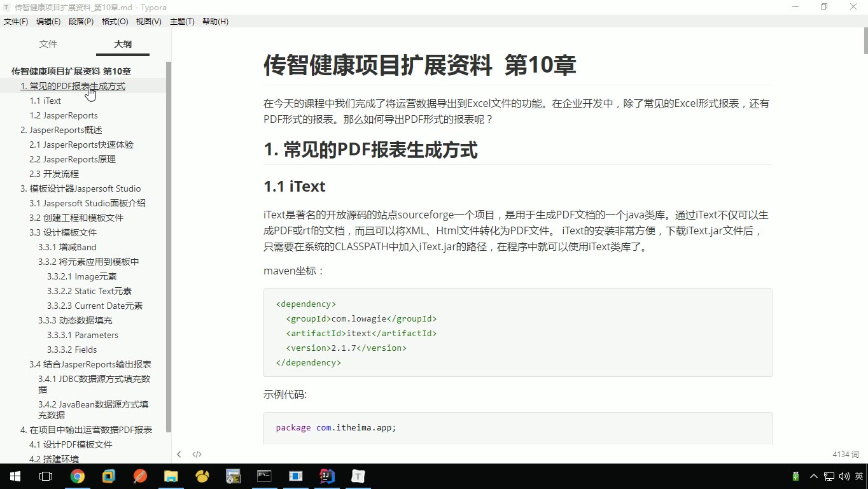This screenshot has width=868, height=489.
Task: Jump to 2.2 JasperReports原理 in outline
Action: click(73, 159)
